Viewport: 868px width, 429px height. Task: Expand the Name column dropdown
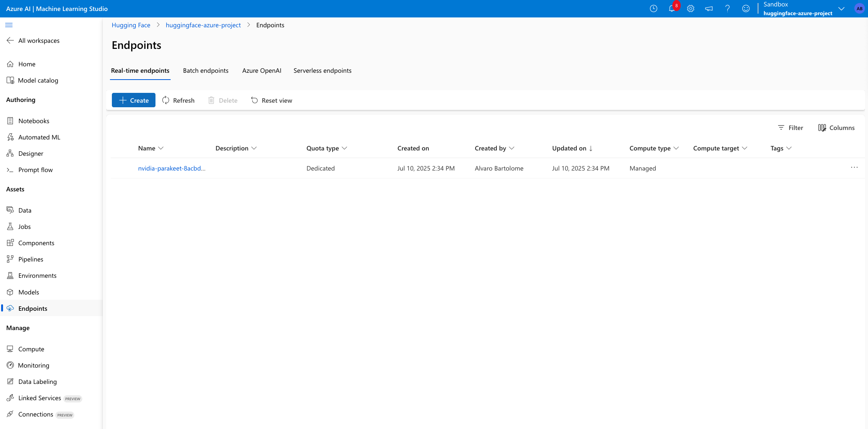[161, 148]
